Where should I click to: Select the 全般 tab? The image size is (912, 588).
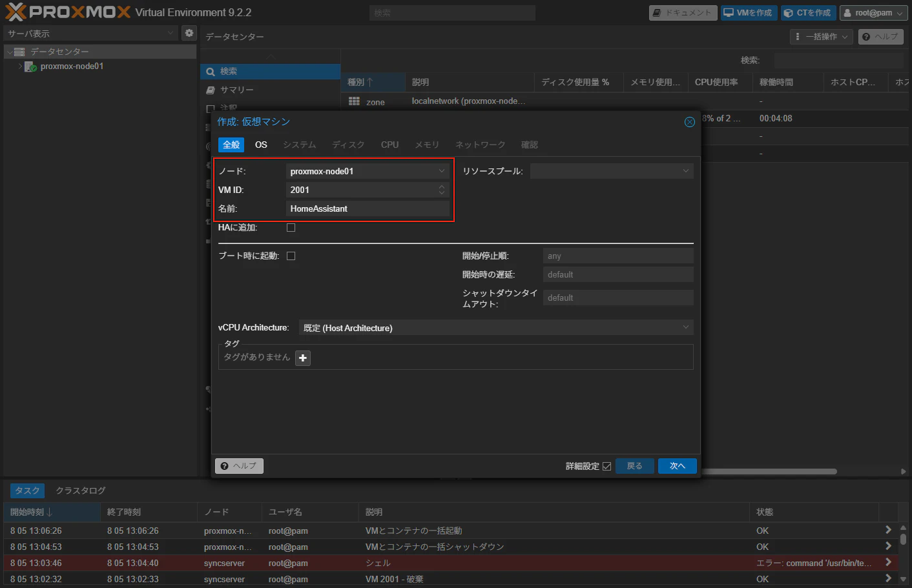[231, 145]
